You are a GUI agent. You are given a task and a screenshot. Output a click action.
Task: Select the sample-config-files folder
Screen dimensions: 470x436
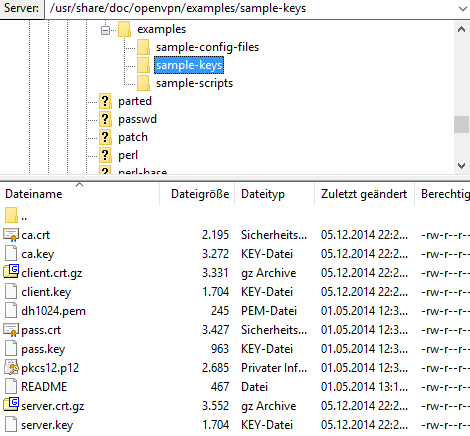point(207,47)
